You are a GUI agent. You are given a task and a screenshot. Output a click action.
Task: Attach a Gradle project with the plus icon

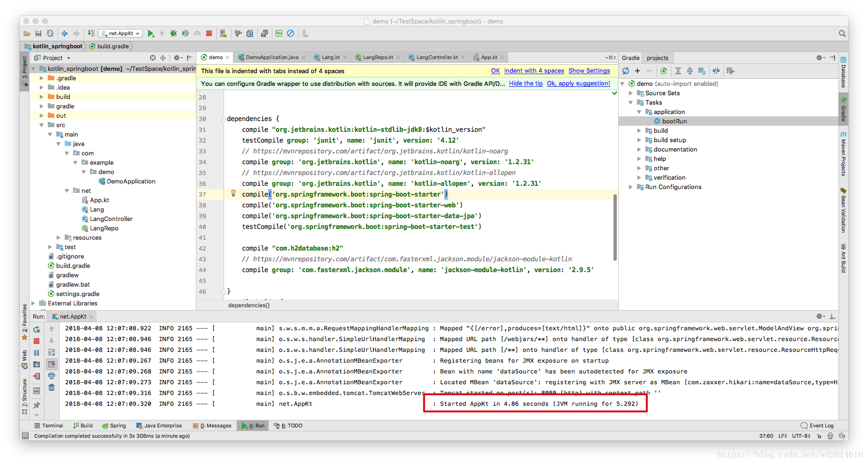(637, 71)
